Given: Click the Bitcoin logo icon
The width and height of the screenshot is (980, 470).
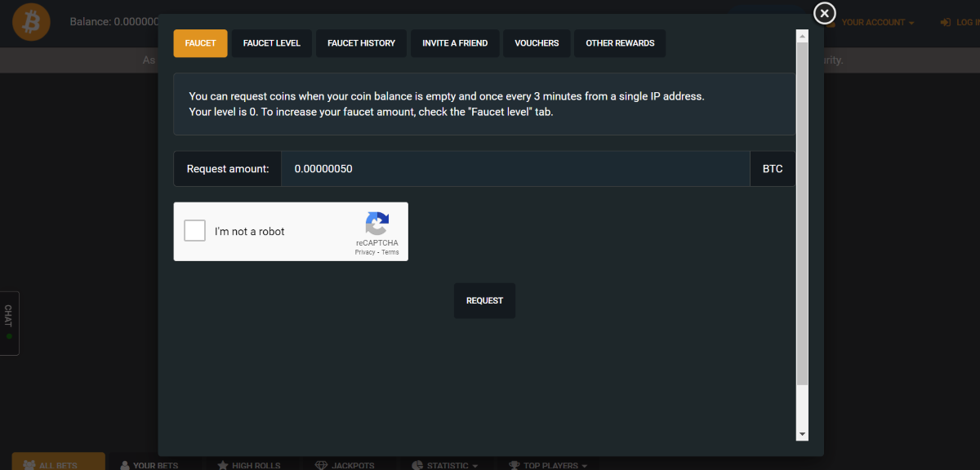Looking at the screenshot, I should tap(31, 23).
